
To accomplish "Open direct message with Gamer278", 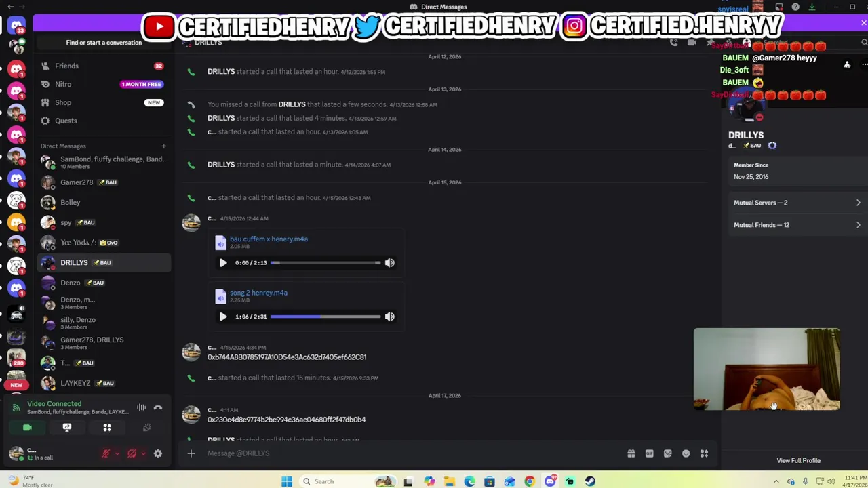I will pyautogui.click(x=104, y=182).
